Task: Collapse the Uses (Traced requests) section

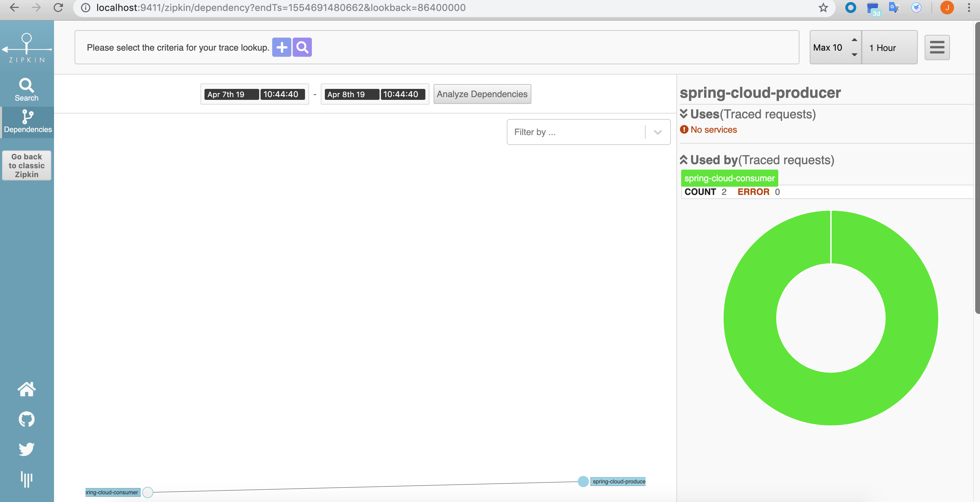Action: [684, 114]
